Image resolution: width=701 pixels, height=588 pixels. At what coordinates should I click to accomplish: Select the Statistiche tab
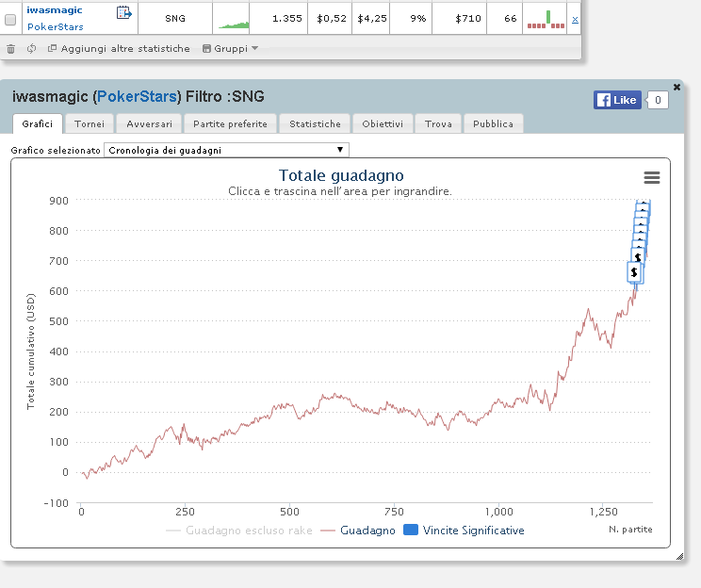pyautogui.click(x=315, y=123)
